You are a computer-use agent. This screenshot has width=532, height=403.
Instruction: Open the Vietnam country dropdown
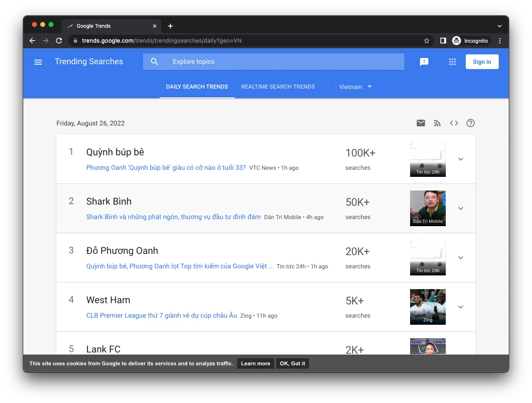(x=355, y=87)
